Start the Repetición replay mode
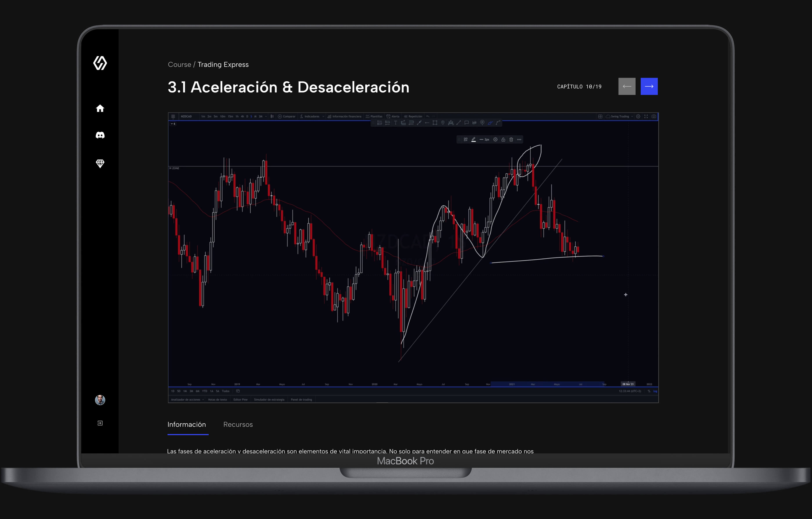The height and width of the screenshot is (519, 812). (413, 117)
